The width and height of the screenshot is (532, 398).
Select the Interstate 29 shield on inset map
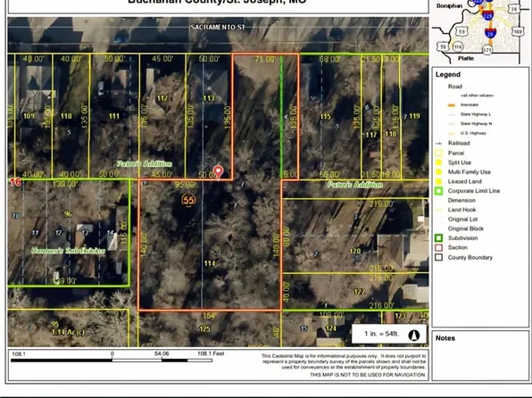490,33
